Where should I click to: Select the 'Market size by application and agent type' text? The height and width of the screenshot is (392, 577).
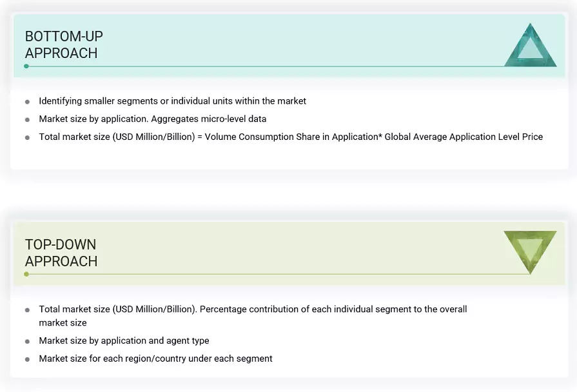[124, 340]
